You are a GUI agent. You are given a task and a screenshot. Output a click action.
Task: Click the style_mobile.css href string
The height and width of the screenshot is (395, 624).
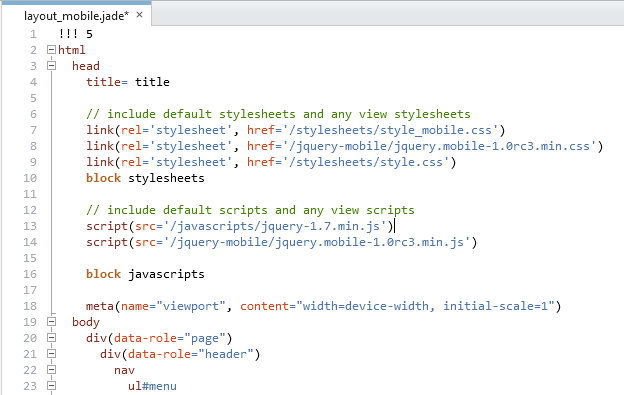click(x=390, y=130)
